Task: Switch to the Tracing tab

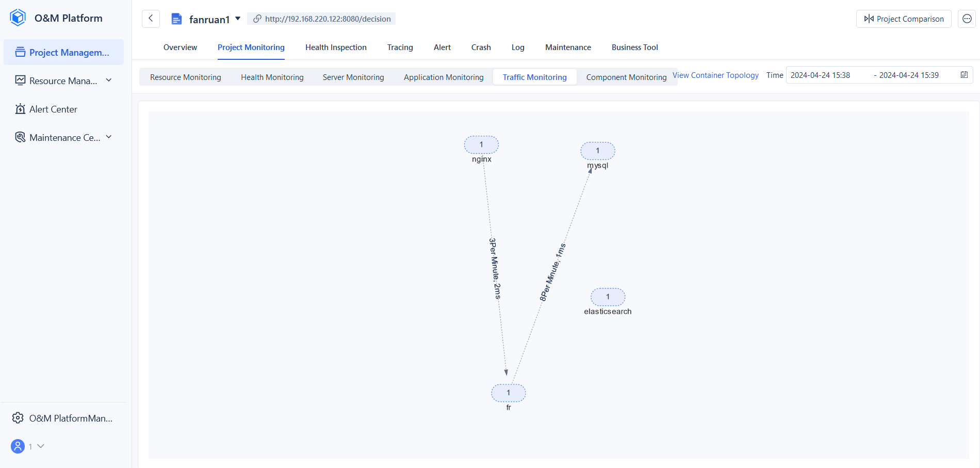Action: pos(400,47)
